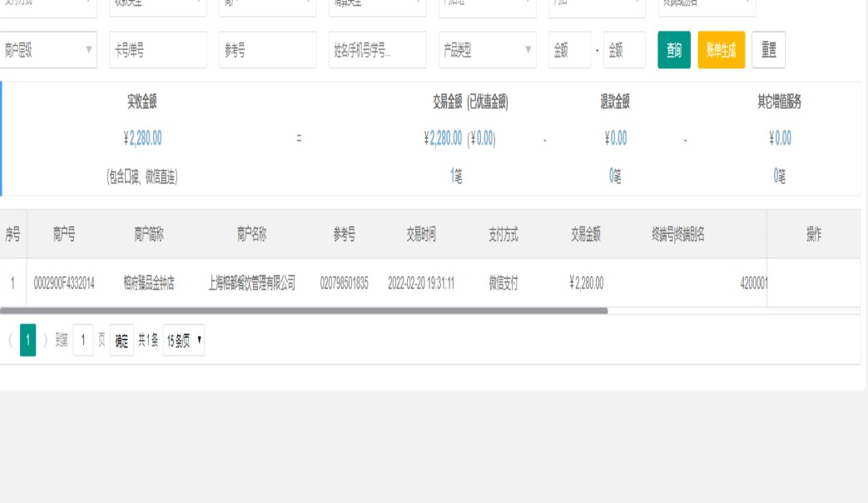The height and width of the screenshot is (503, 868).
Task: Focus the 卡号/单号 input field
Action: 158,51
